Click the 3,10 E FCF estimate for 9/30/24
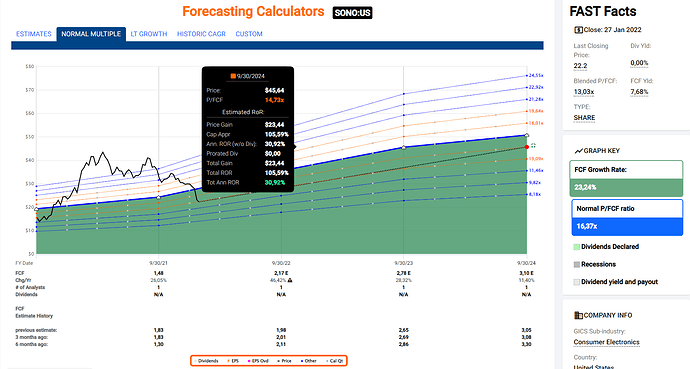The width and height of the screenshot is (690, 369). pos(526,273)
